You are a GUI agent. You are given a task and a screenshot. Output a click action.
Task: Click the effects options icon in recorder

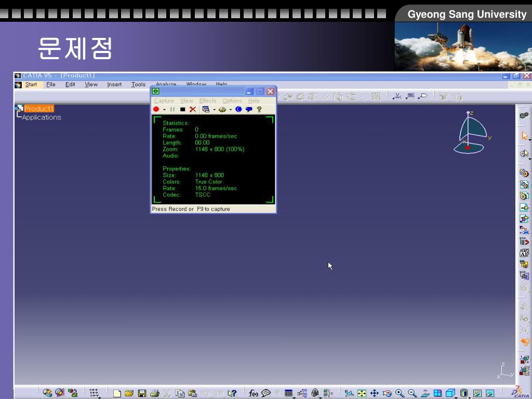click(222, 109)
